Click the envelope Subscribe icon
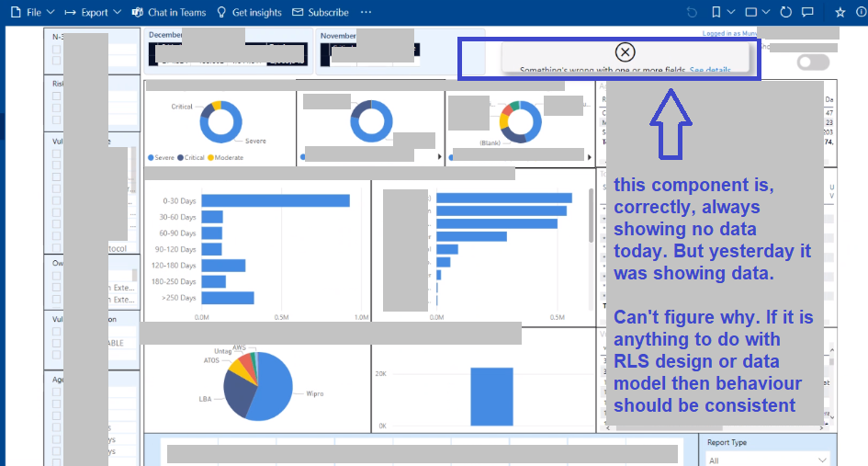Screen dimensions: 868x466 [298, 12]
